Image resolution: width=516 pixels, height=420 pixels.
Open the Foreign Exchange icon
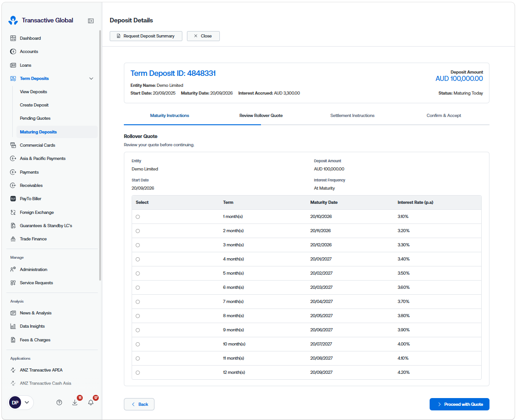click(13, 213)
